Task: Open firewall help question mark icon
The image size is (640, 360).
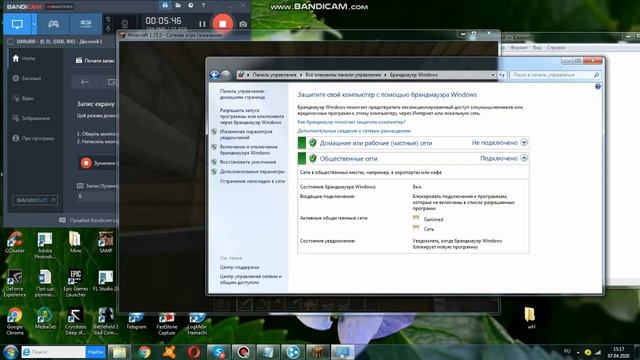Action: [598, 87]
